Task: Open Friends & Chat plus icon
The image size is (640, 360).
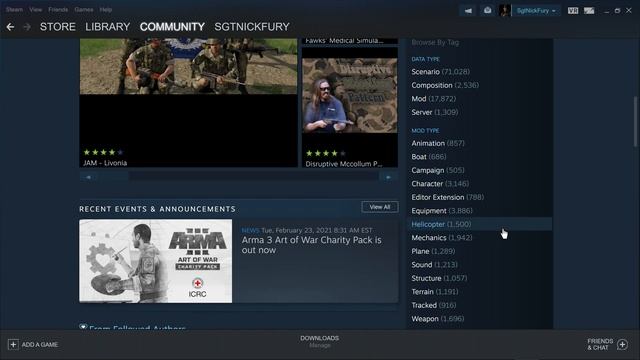Action: (622, 344)
